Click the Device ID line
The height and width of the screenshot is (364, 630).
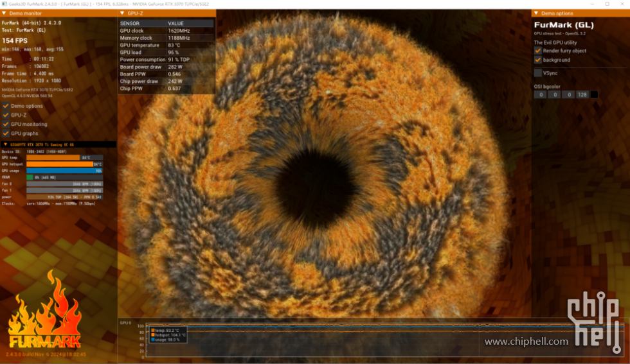click(34, 152)
